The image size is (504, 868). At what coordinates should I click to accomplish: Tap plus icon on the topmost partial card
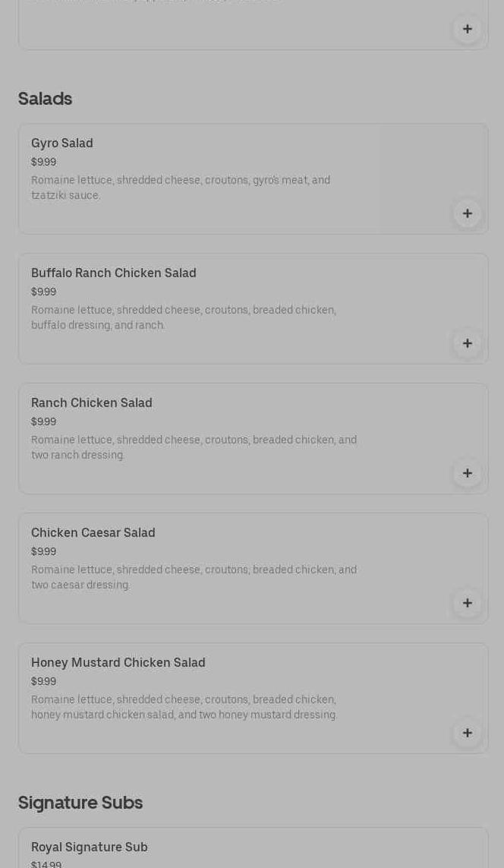[468, 29]
